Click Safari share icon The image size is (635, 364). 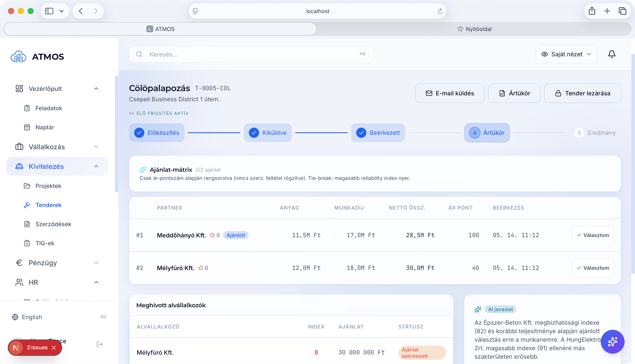pyautogui.click(x=592, y=11)
